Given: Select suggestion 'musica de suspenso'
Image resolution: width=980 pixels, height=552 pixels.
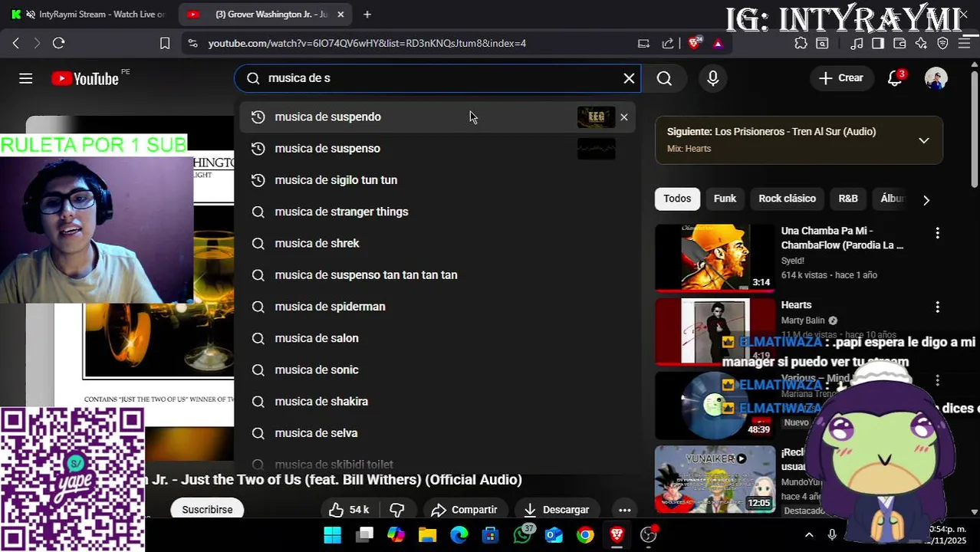Looking at the screenshot, I should [x=437, y=149].
